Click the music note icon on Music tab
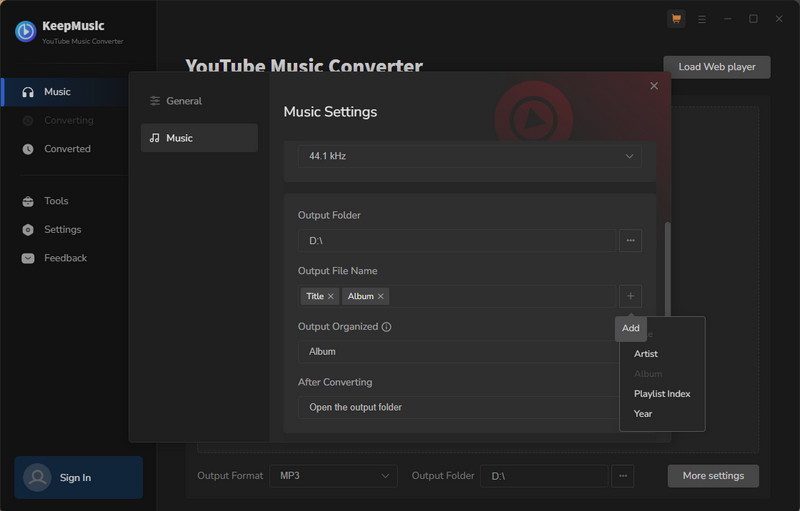The image size is (800, 511). [155, 138]
